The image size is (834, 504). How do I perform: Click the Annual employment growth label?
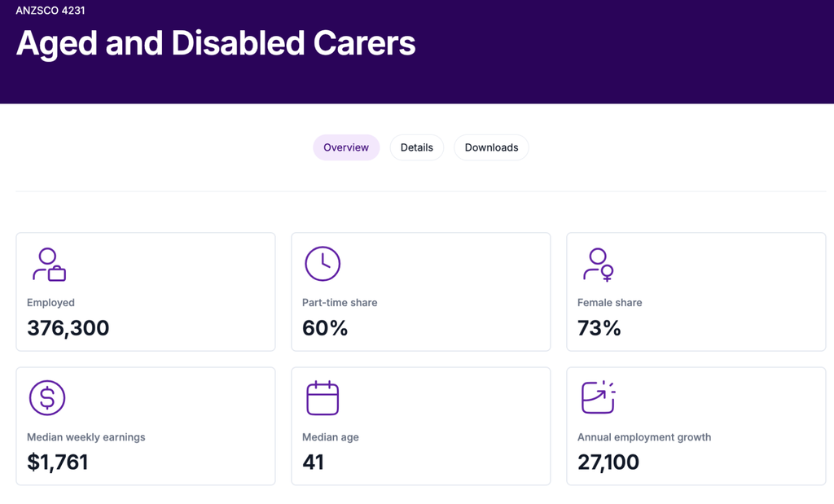[x=644, y=437]
